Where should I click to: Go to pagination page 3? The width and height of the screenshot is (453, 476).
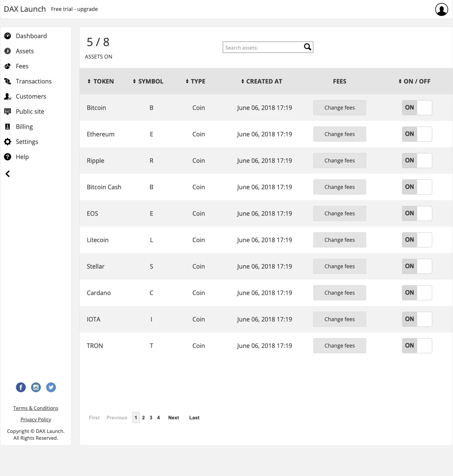pyautogui.click(x=151, y=417)
